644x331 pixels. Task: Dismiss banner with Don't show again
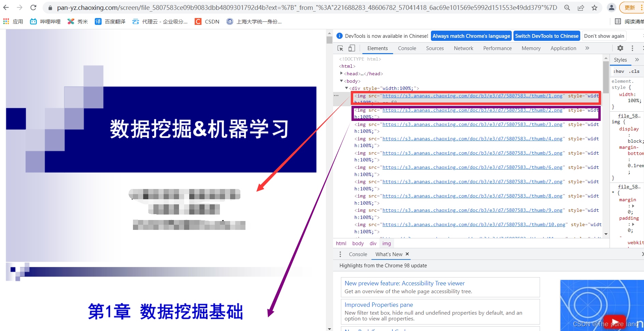604,36
